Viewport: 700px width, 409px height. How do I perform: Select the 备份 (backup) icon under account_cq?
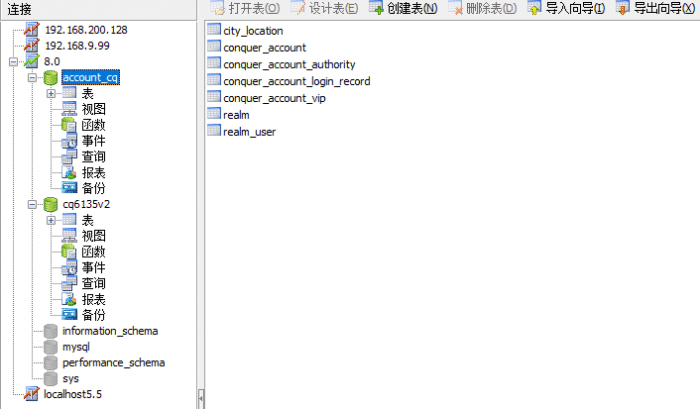[69, 188]
